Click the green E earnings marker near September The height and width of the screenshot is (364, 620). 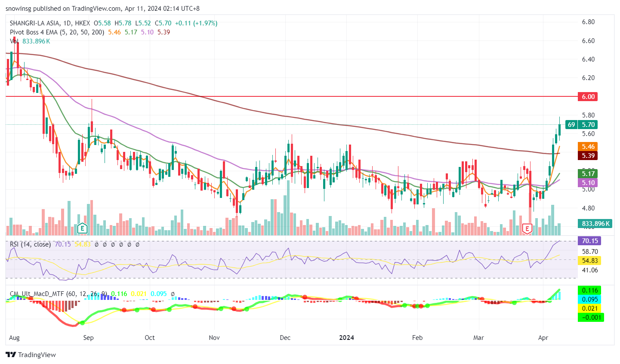(x=82, y=228)
